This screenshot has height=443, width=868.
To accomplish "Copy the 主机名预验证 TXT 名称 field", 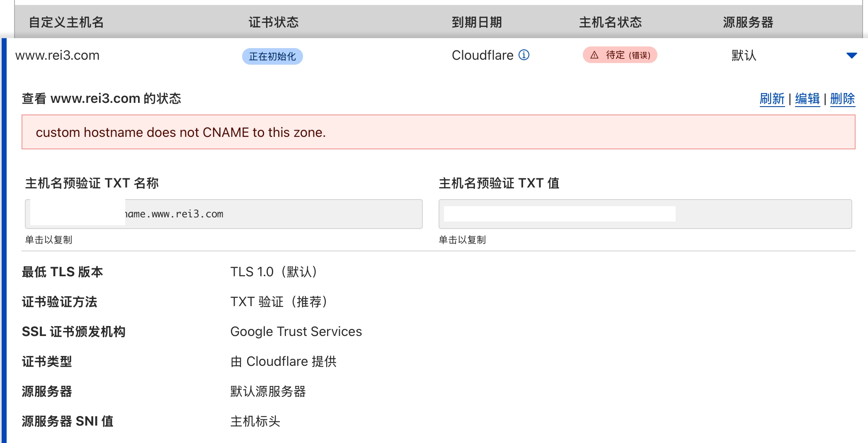I will pyautogui.click(x=224, y=214).
